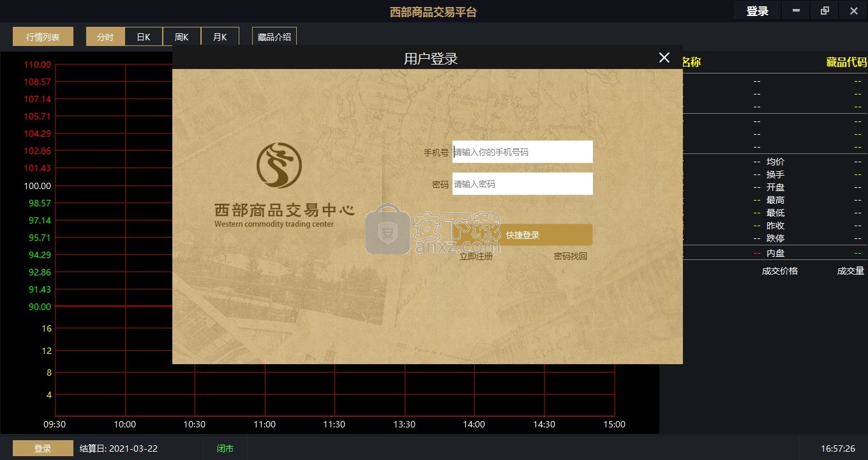Switch to the 分时 chart tab

(x=105, y=37)
